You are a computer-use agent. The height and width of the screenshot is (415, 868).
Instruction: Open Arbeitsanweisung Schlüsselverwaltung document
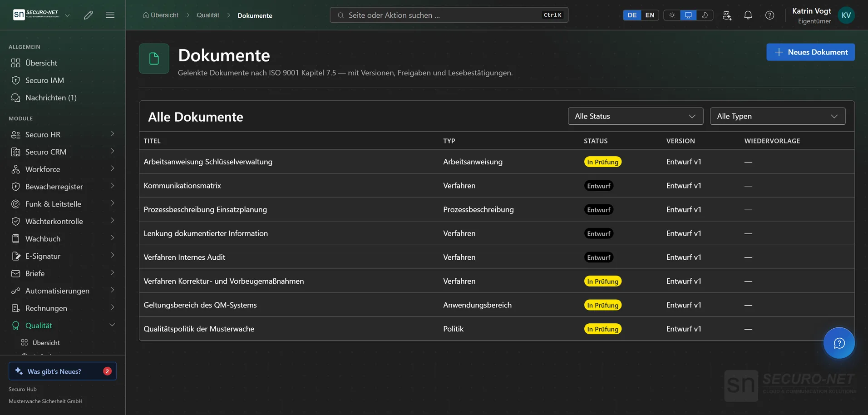[497, 162]
